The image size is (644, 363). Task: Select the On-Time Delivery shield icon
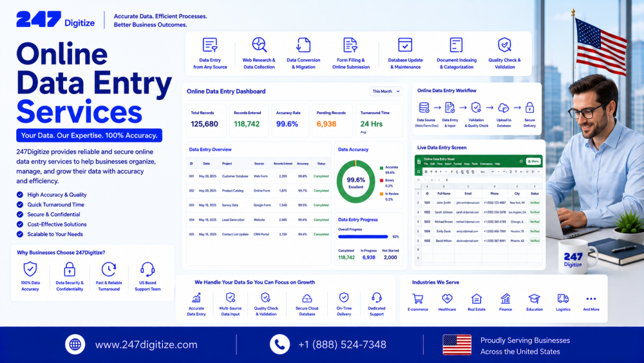pyautogui.click(x=344, y=297)
